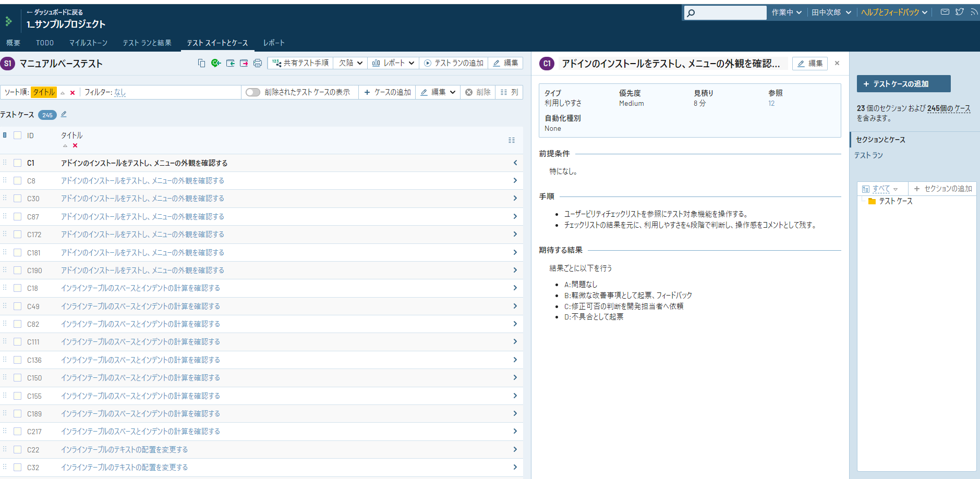Click the ケースの追加 button
Image resolution: width=980 pixels, height=479 pixels.
[x=388, y=92]
